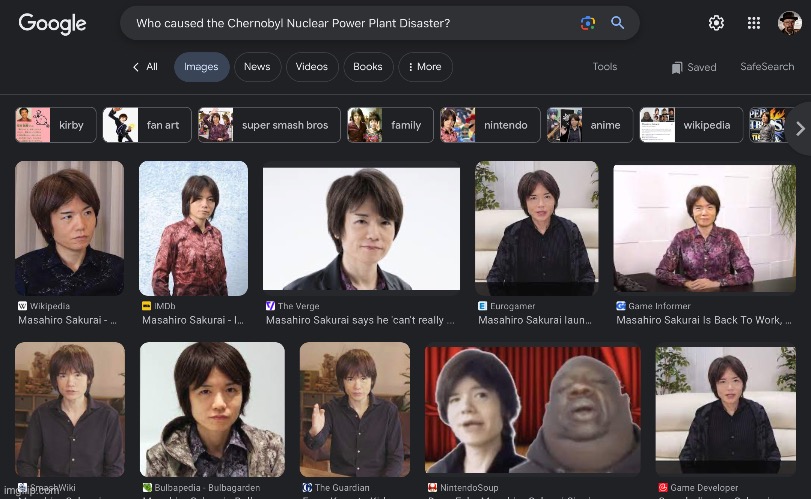Viewport: 811px width, 499px height.
Task: Open The Verge image result thumbnail
Action: tap(361, 228)
